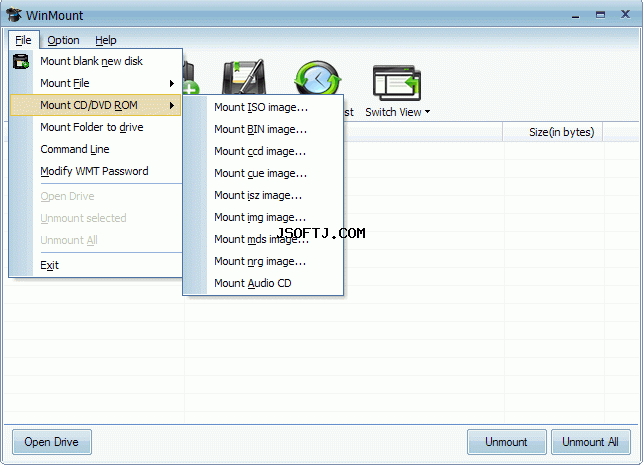Select Mount cue image

coord(263,173)
